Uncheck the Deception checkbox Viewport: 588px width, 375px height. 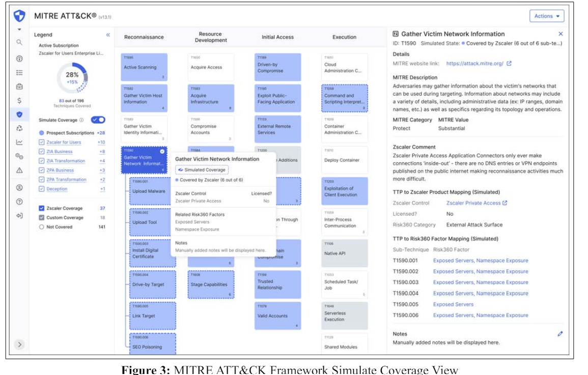click(x=42, y=189)
